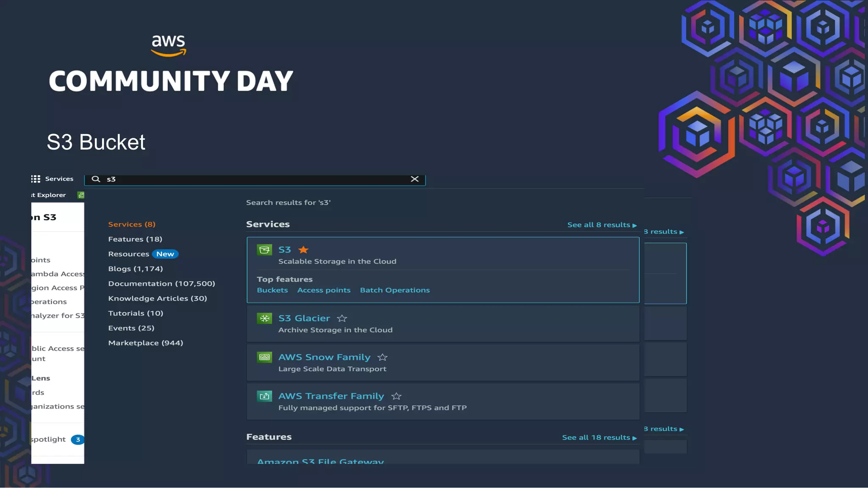Open the S3 service link

285,250
